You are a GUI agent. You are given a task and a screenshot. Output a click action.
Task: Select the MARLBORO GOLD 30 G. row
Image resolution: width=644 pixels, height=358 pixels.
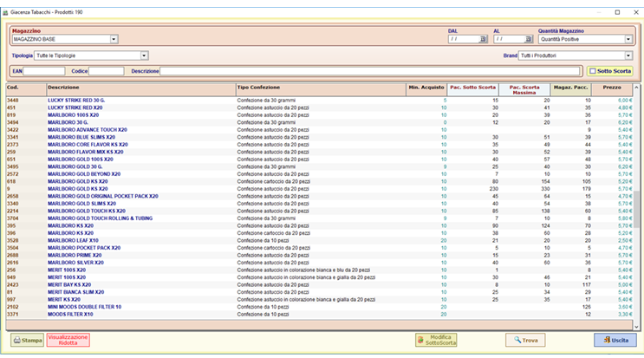[x=319, y=166]
